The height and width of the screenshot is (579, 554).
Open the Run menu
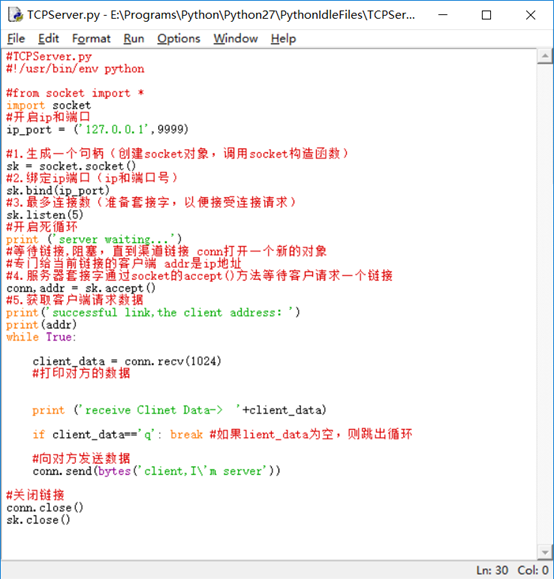(134, 38)
